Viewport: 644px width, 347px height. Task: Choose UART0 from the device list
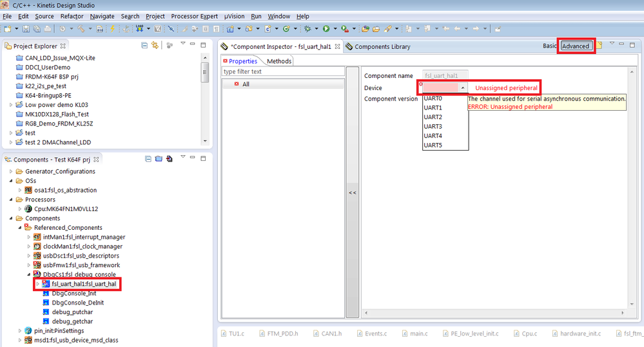[445, 98]
